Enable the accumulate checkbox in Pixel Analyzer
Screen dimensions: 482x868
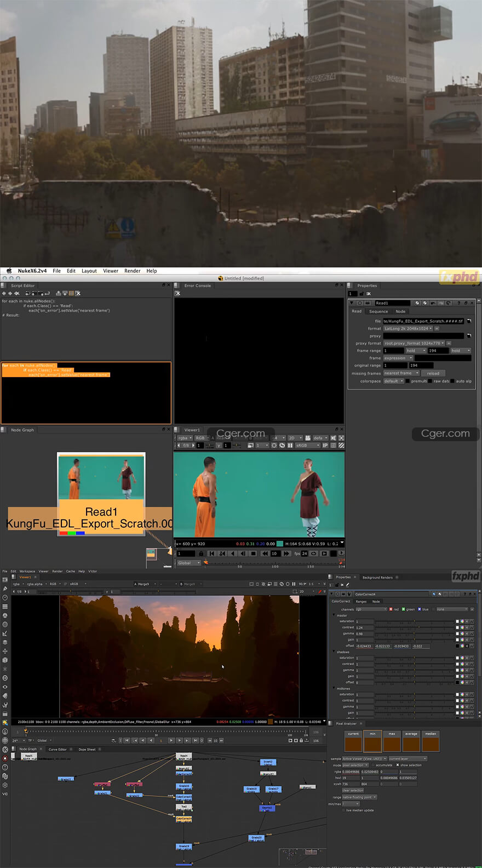pos(372,765)
